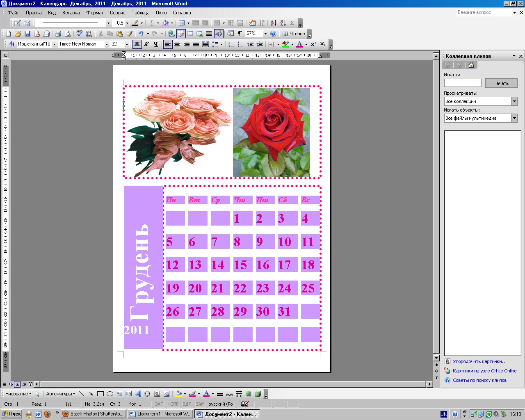Open 'Картинки на узле Office Online' link

pyautogui.click(x=484, y=371)
